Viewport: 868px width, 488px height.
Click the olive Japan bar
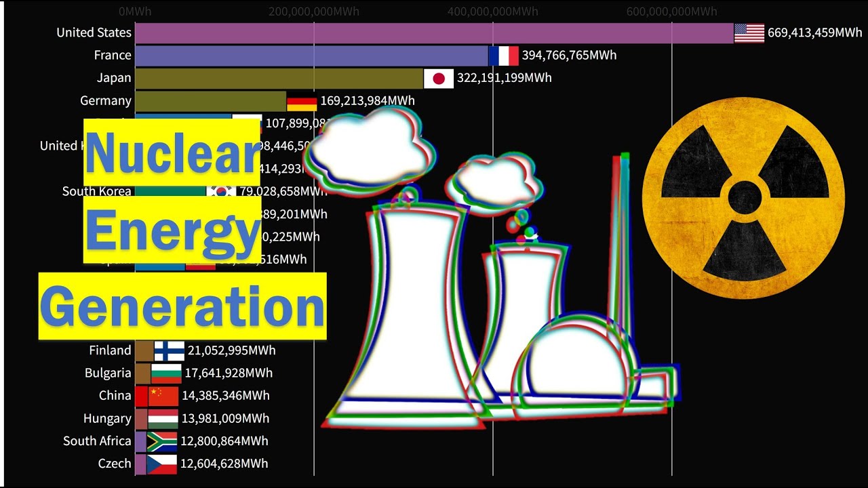[x=279, y=79]
